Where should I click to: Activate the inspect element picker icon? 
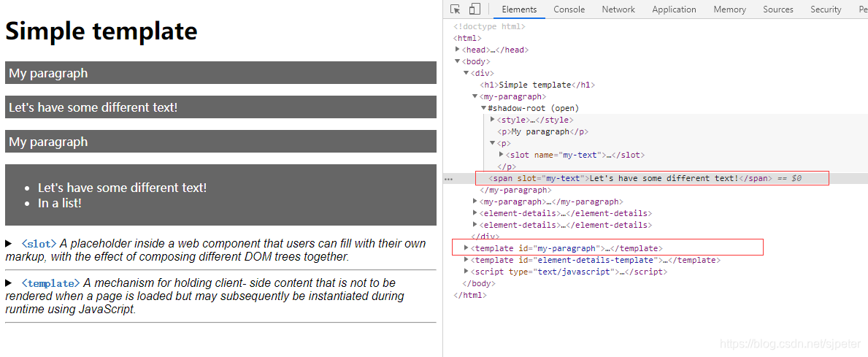pos(456,9)
